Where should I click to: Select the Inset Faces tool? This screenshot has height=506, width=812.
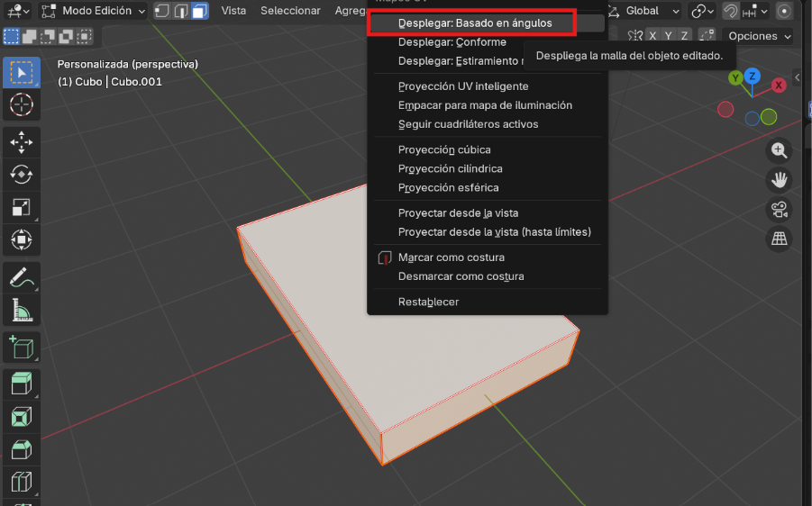tap(21, 417)
